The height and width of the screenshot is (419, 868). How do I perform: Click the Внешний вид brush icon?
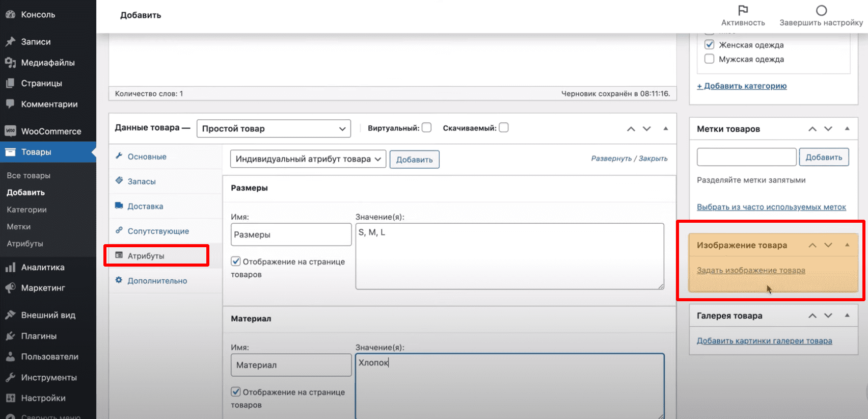coord(10,315)
